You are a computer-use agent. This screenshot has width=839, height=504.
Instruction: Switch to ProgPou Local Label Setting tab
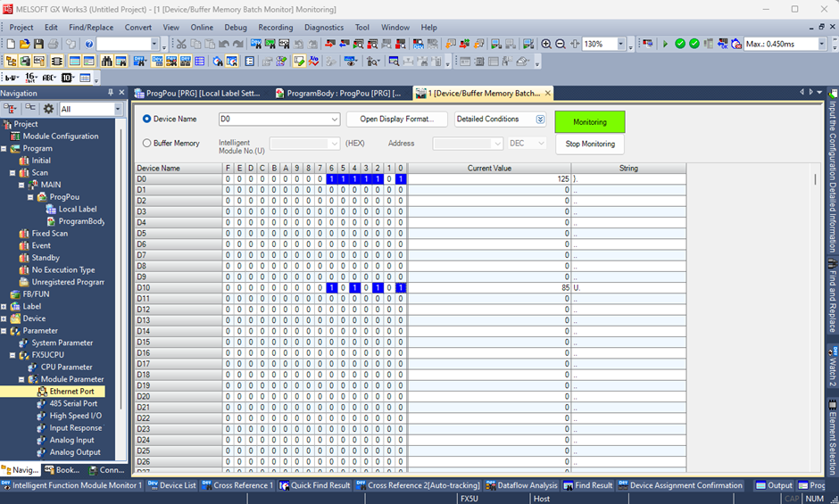point(197,93)
